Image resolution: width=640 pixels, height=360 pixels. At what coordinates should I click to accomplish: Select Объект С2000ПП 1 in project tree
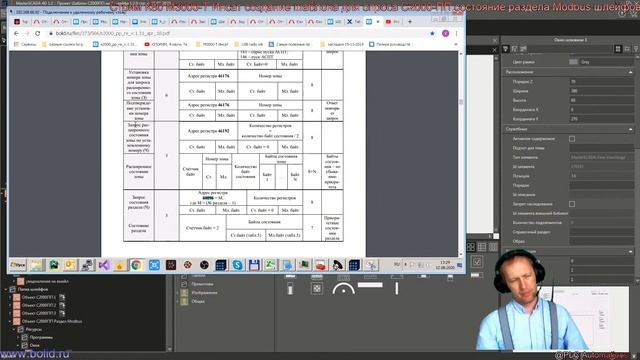pos(39,297)
